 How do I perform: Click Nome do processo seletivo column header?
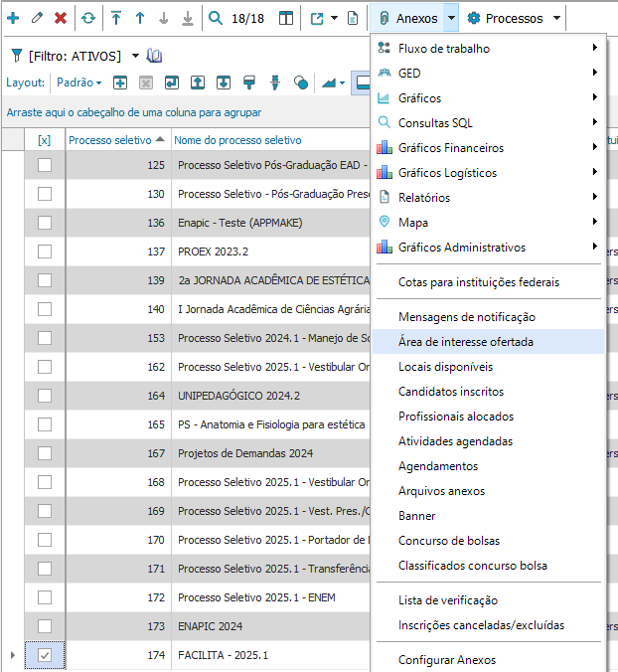[270, 140]
